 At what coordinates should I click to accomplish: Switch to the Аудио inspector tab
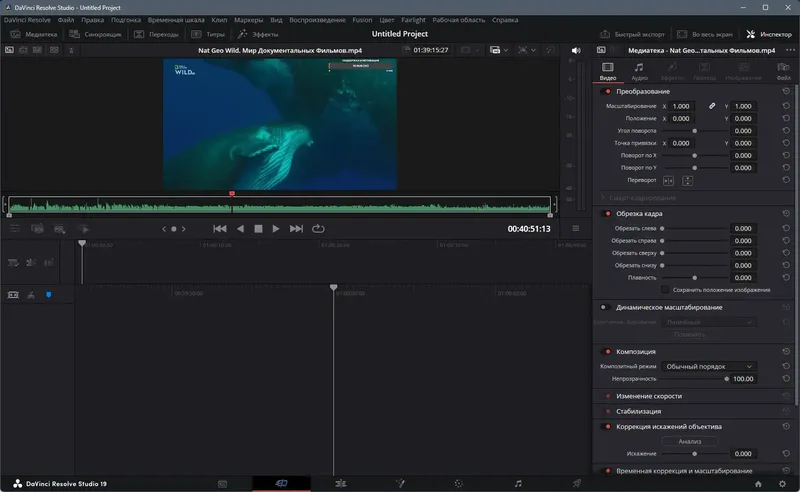pyautogui.click(x=639, y=70)
